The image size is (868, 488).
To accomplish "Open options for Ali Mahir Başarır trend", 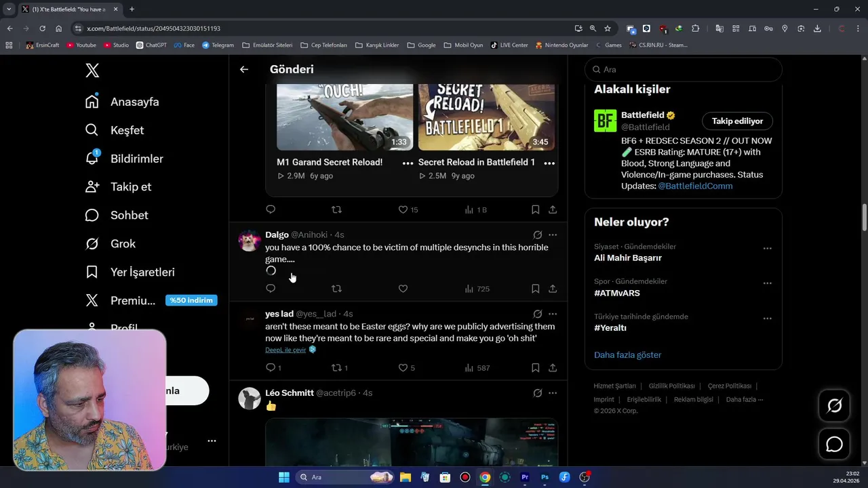I will click(x=767, y=249).
